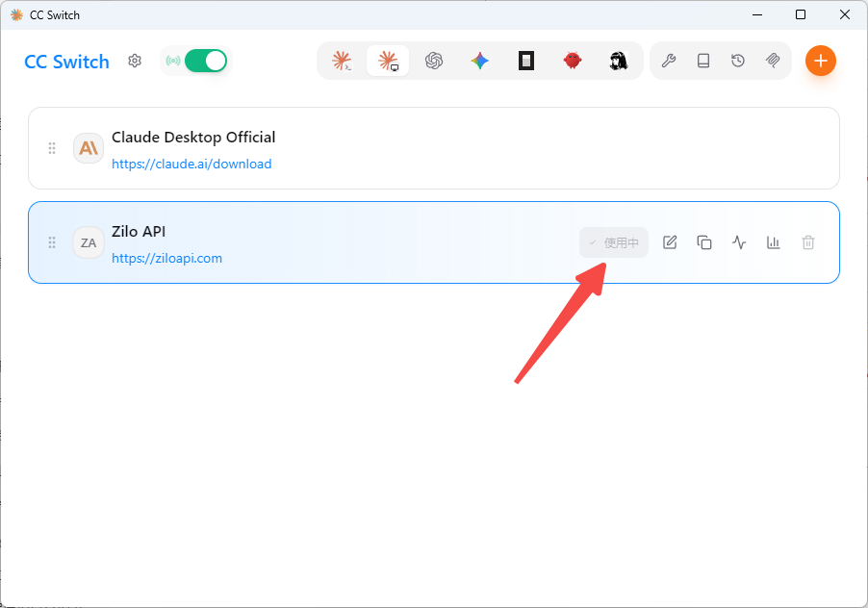
Task: Run the speed test for Zilo API
Action: (739, 242)
